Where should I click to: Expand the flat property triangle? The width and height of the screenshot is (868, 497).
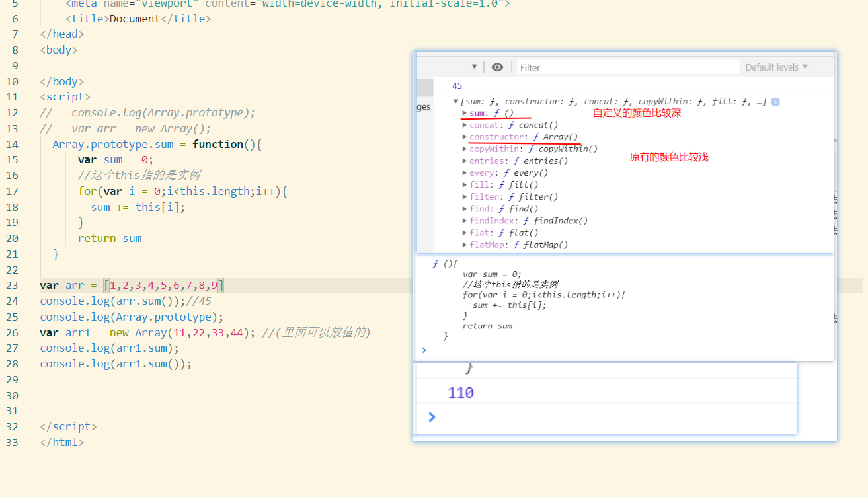tap(465, 233)
